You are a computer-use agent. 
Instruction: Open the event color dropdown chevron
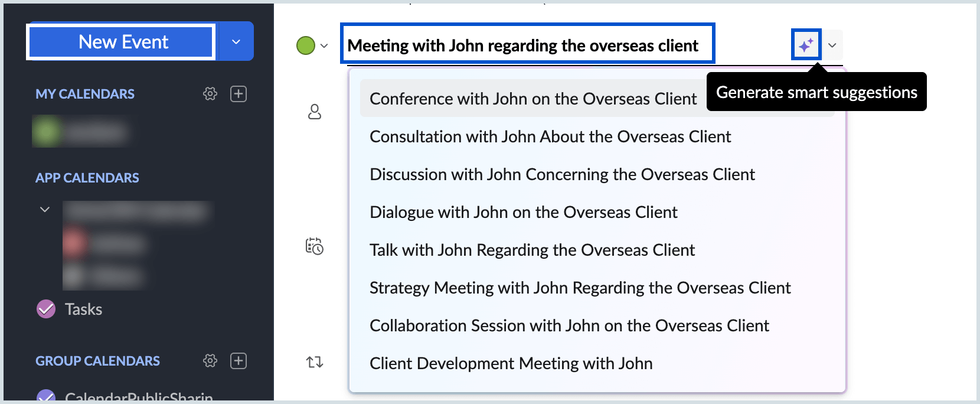(324, 45)
